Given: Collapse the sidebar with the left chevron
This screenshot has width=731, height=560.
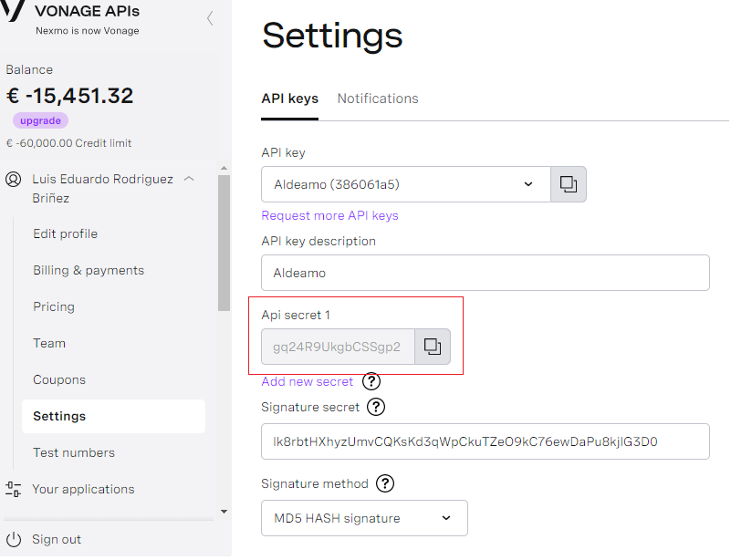Looking at the screenshot, I should (x=210, y=18).
